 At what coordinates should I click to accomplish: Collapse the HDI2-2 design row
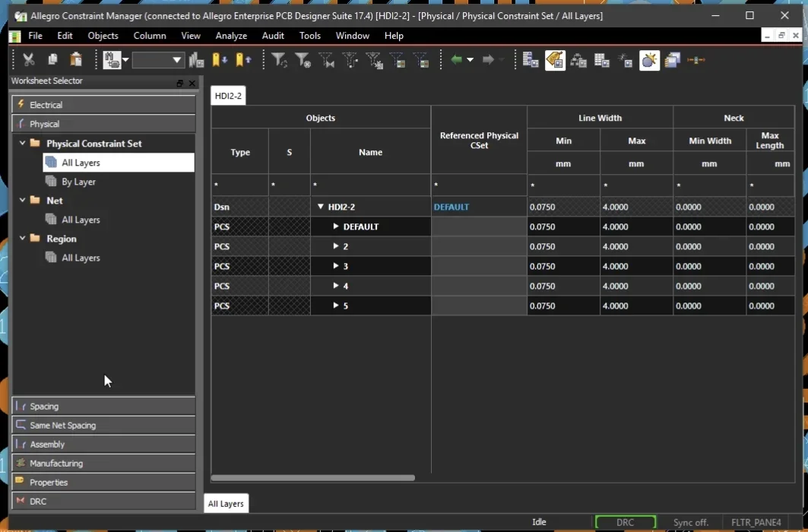[x=321, y=207]
